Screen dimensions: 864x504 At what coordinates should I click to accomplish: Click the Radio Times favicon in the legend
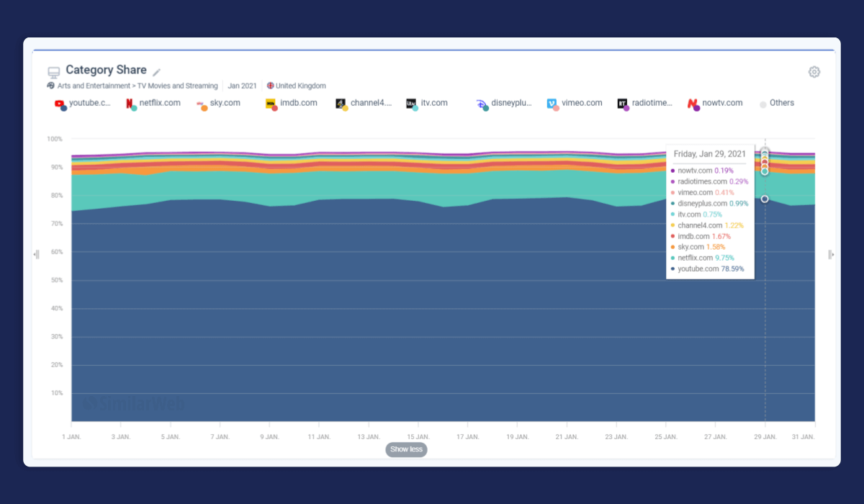coord(622,104)
